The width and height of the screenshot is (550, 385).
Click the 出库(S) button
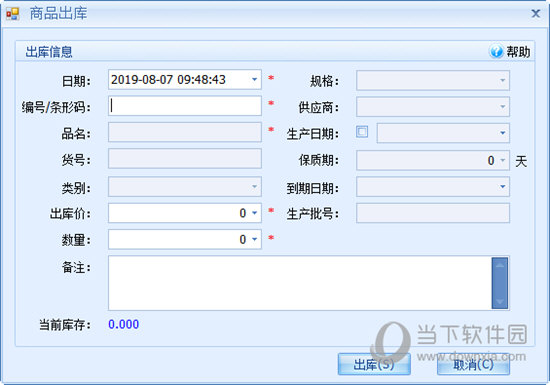click(x=374, y=364)
